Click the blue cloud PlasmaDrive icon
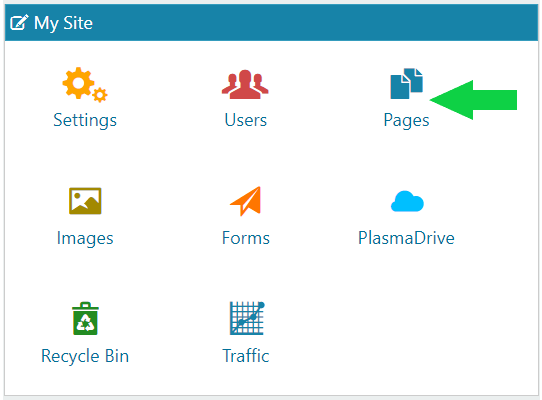This screenshot has width=542, height=400. click(407, 201)
